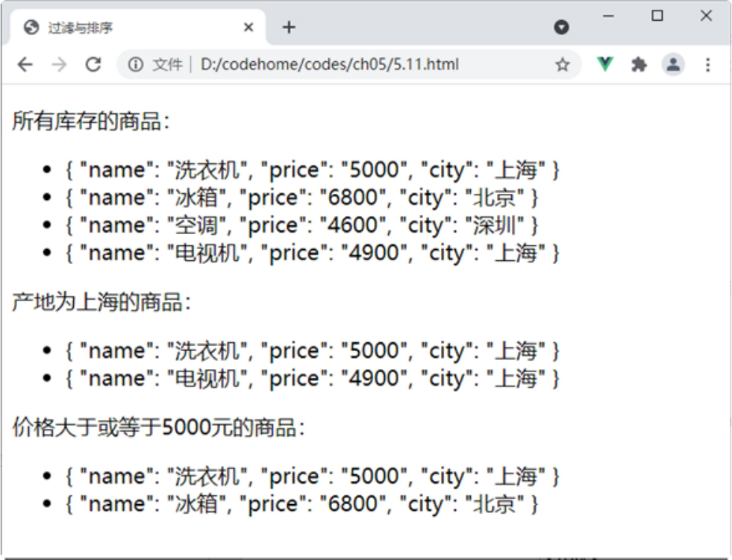This screenshot has width=732, height=560.
Task: Click the 价格大于或等于5000元的商品 heading
Action: click(x=158, y=428)
